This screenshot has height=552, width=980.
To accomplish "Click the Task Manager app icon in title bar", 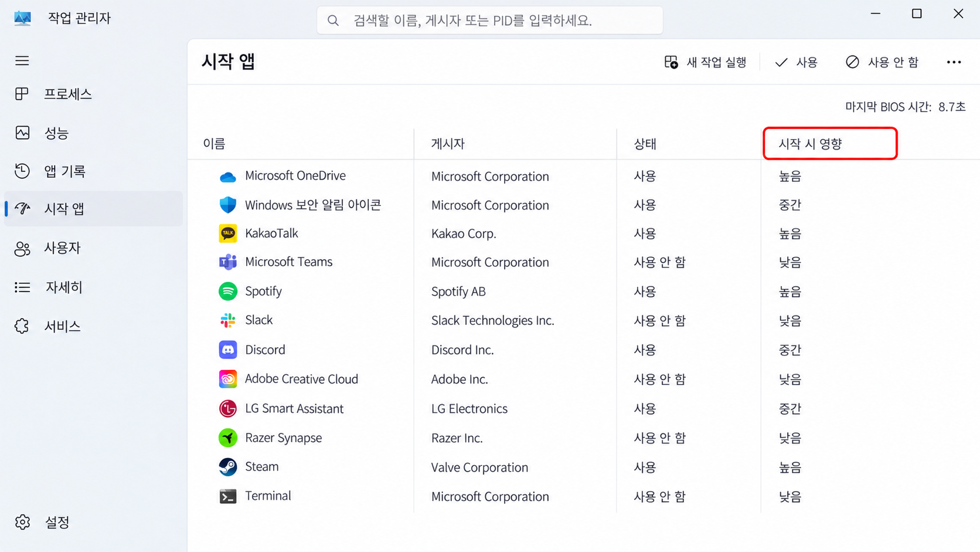I will tap(22, 18).
